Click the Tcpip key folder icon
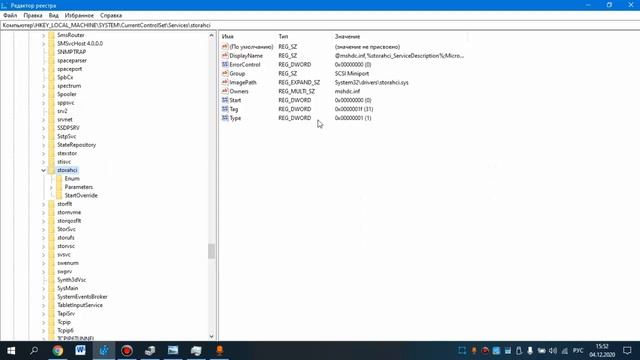This screenshot has width=640, height=360. 51,322
